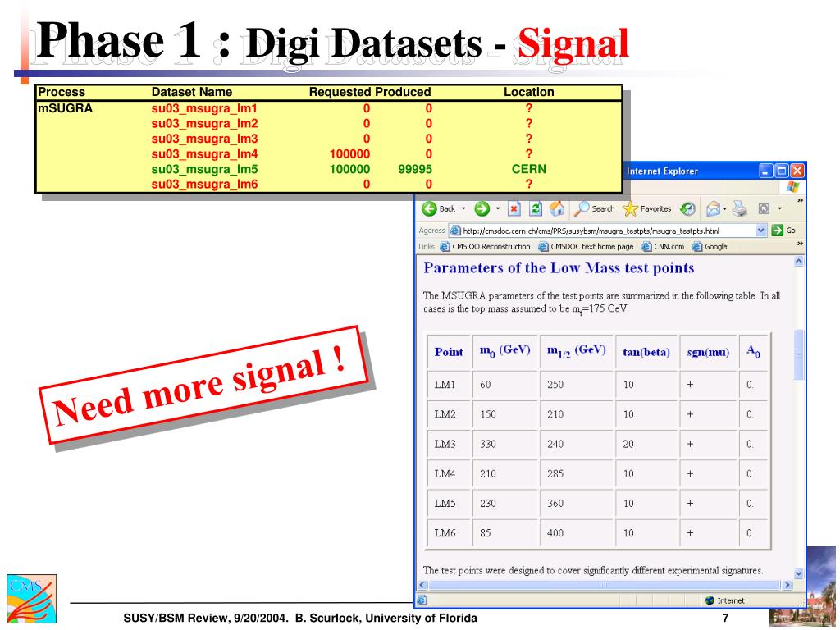The width and height of the screenshot is (840, 630).
Task: Click the horizontal scrollbar thumb
Action: click(x=605, y=585)
